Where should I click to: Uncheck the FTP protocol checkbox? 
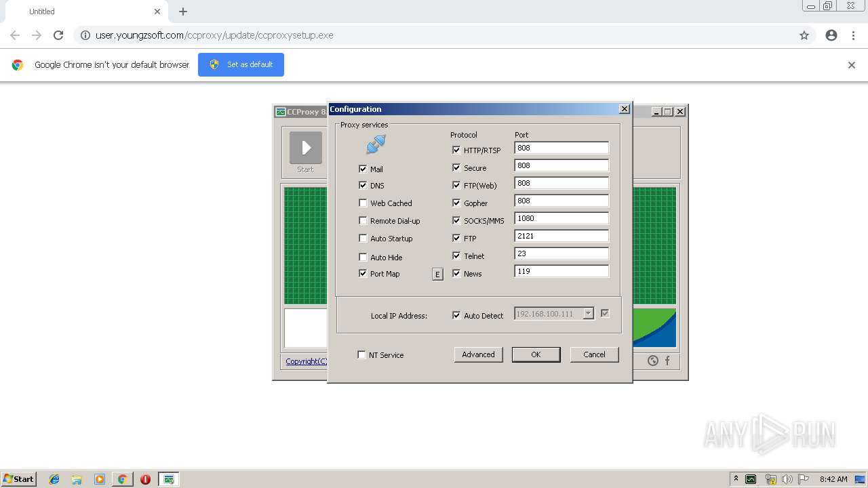[x=456, y=238]
